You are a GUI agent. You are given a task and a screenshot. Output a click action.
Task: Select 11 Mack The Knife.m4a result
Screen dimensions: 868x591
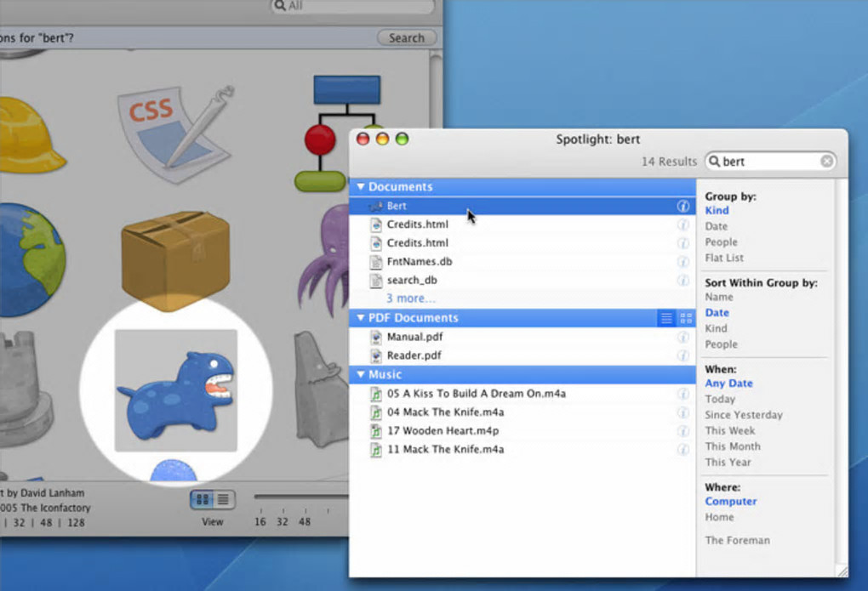point(522,449)
